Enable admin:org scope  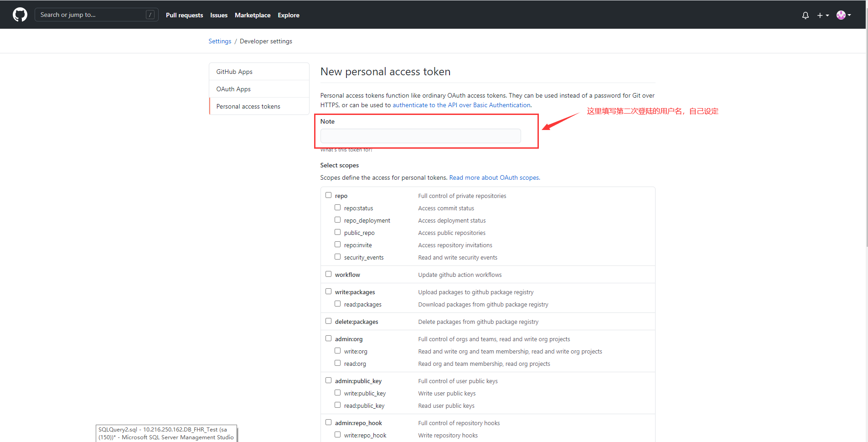(x=328, y=338)
